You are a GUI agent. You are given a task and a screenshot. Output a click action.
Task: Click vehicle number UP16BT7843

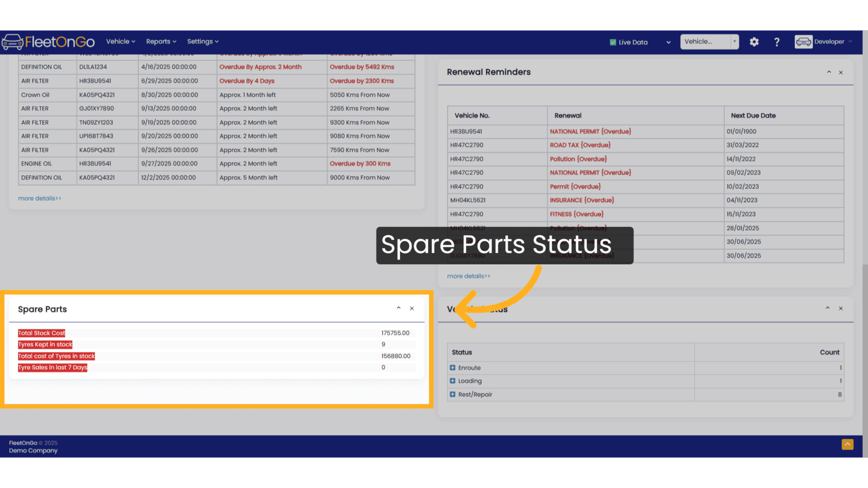pos(96,136)
